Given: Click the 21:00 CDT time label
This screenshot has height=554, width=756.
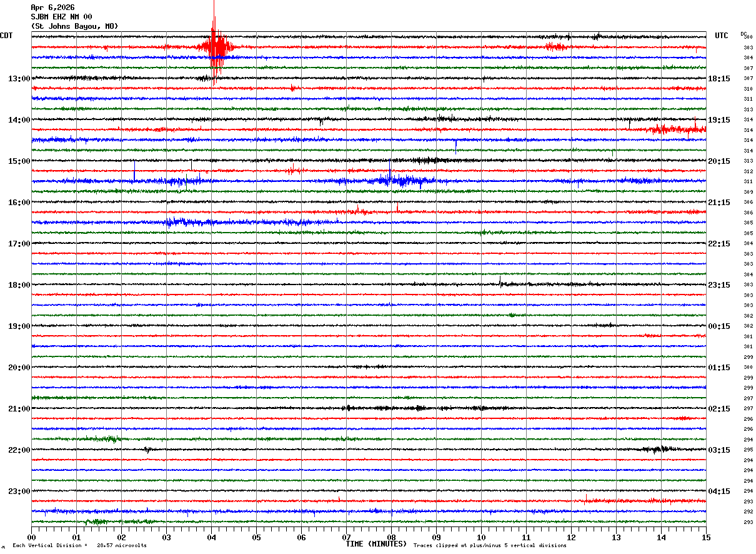Looking at the screenshot, I should tap(19, 409).
